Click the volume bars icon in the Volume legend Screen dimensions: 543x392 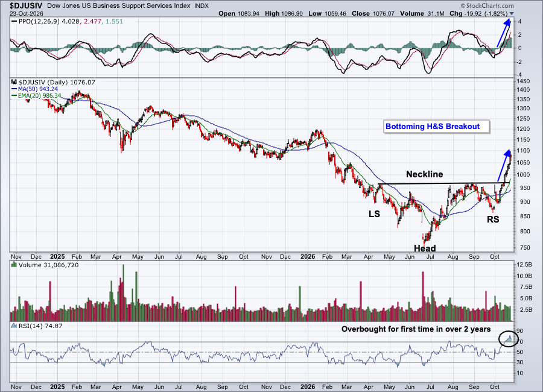click(14, 265)
